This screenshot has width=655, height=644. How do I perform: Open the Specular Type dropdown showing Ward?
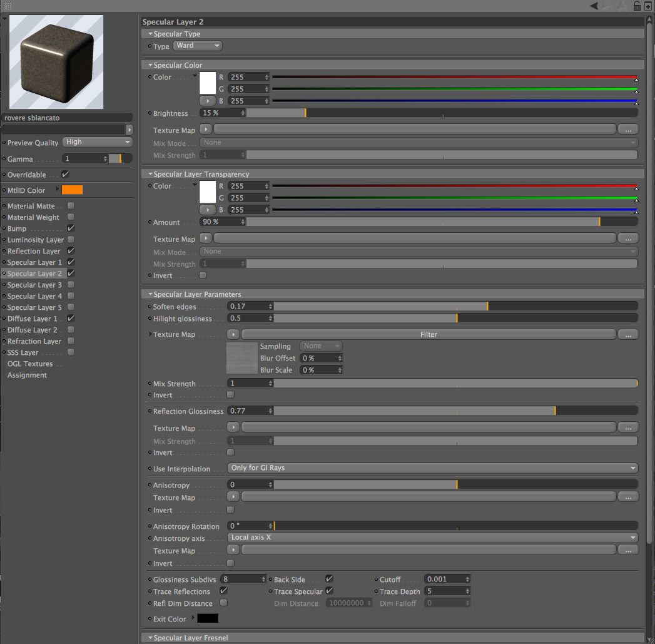pyautogui.click(x=198, y=46)
